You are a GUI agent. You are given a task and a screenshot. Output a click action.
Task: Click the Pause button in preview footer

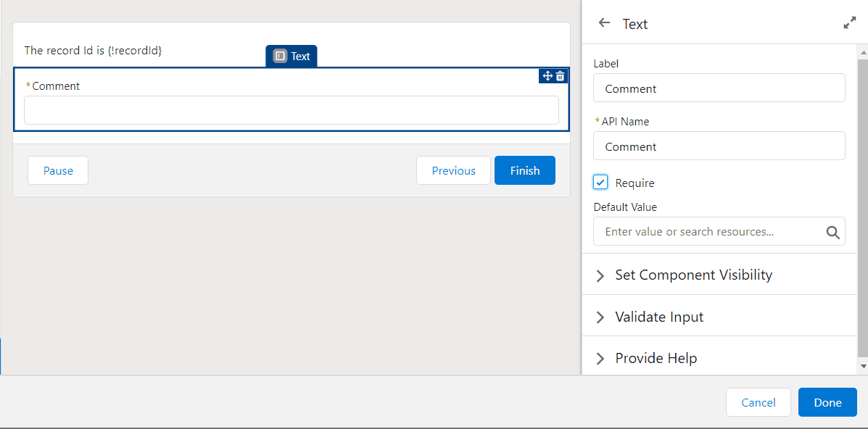click(x=58, y=170)
